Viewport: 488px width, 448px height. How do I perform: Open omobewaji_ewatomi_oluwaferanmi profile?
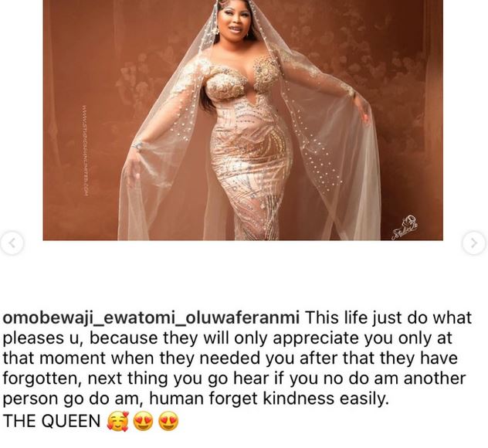click(151, 318)
